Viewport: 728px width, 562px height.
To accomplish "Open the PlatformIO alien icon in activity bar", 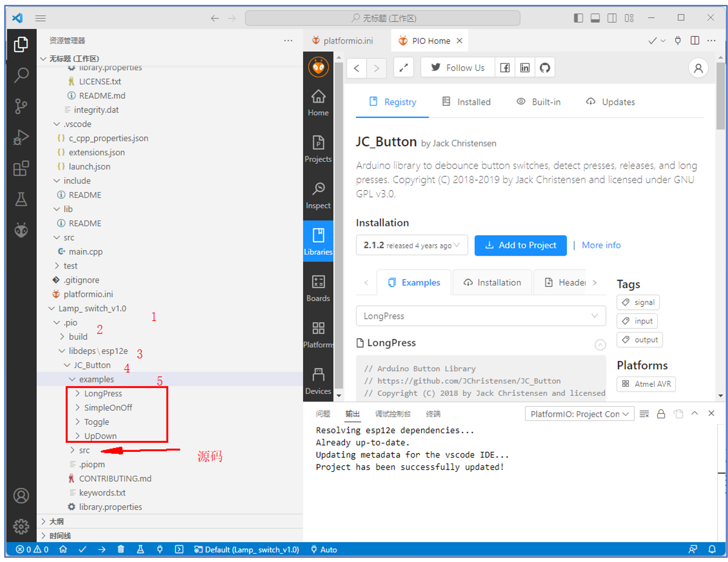I will pos(21,230).
